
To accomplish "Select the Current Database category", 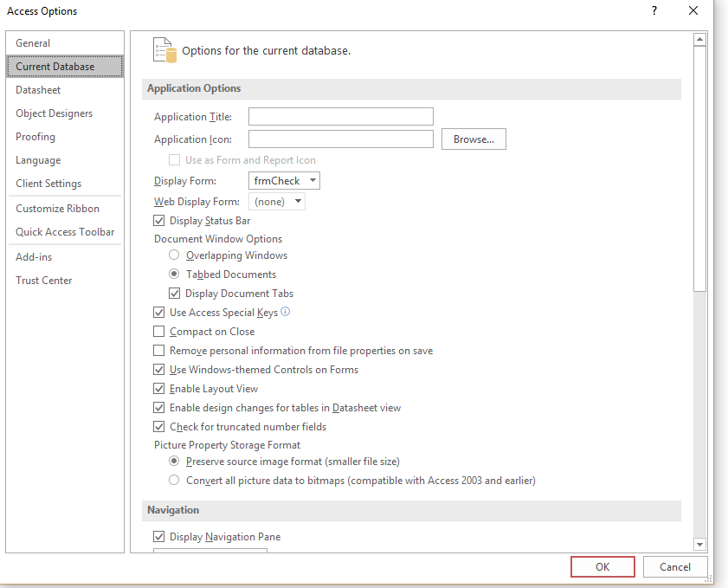I will pos(65,67).
